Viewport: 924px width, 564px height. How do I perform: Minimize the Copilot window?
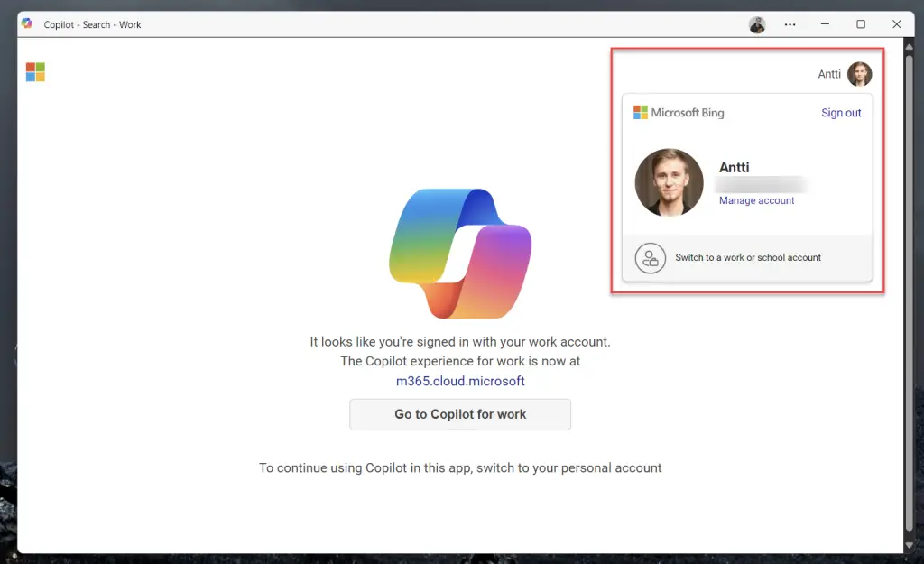click(x=825, y=24)
